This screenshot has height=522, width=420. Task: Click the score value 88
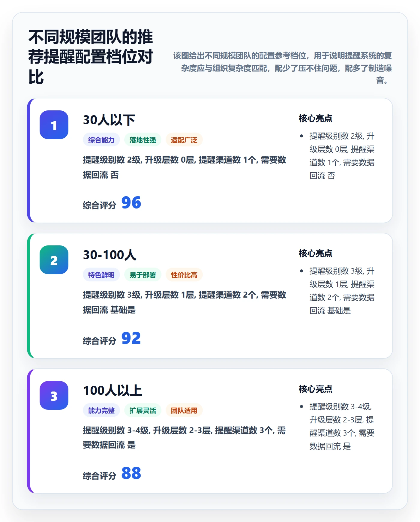click(131, 473)
